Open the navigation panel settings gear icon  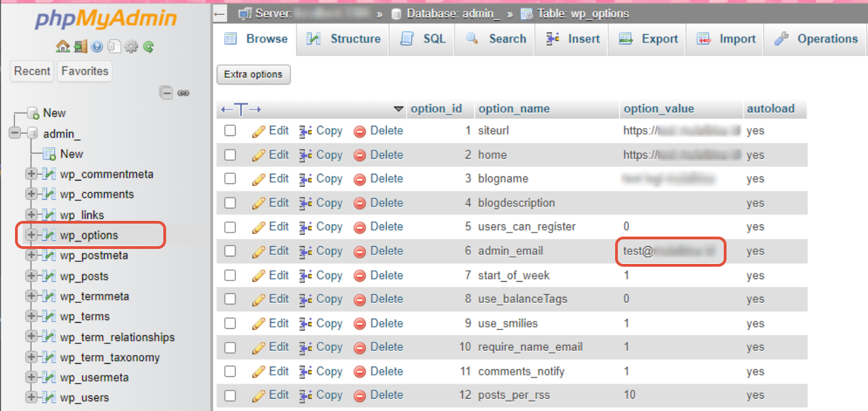point(131,47)
